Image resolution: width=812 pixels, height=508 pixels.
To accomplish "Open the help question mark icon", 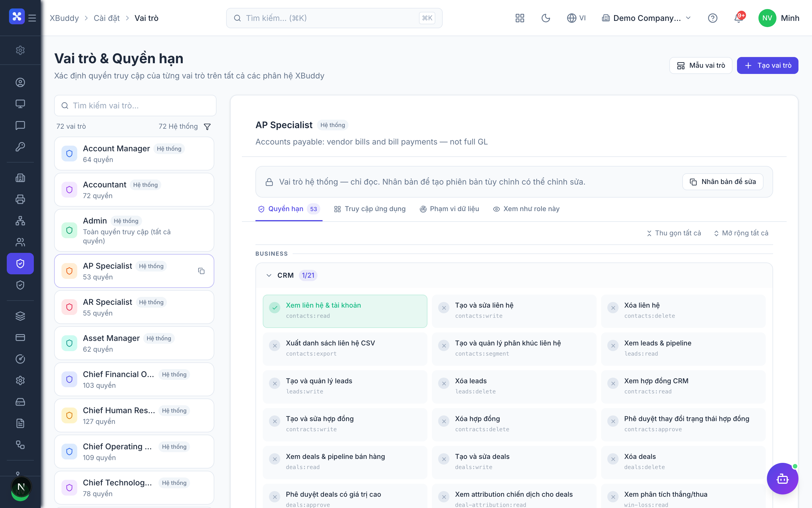I will pos(712,18).
